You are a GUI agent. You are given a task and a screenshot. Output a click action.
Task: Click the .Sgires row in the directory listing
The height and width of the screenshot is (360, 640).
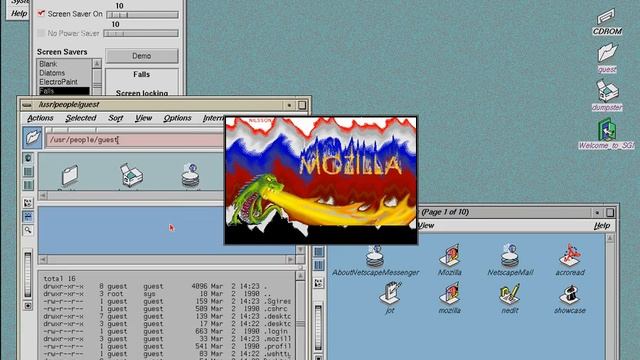167,301
